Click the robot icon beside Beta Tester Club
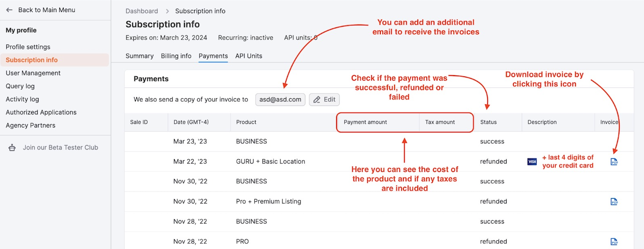Image resolution: width=644 pixels, height=249 pixels. [x=12, y=148]
